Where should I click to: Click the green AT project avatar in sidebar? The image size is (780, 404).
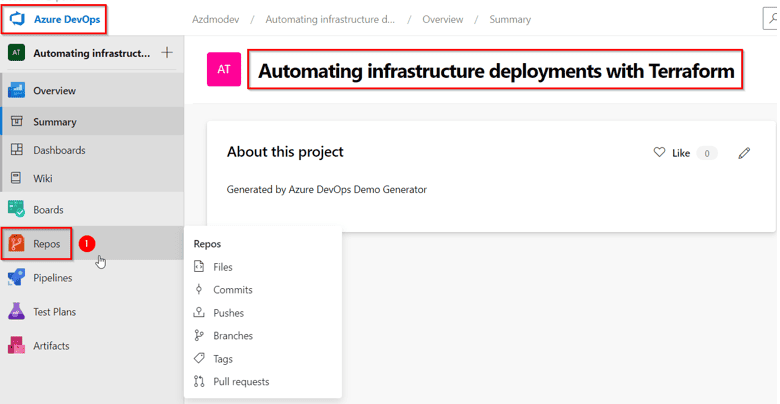(x=16, y=53)
